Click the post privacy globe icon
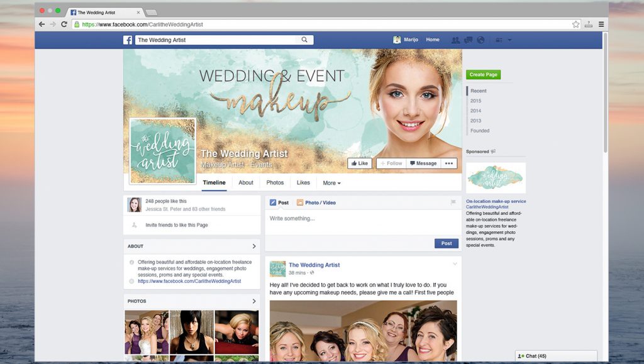The height and width of the screenshot is (364, 644). tap(312, 273)
